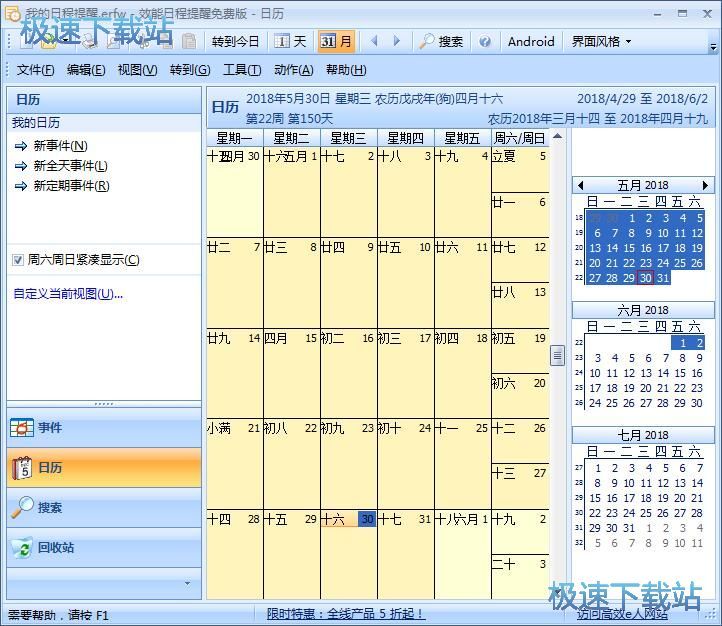Select the 四月 15 day cell
722x626 pixels.
tap(291, 373)
